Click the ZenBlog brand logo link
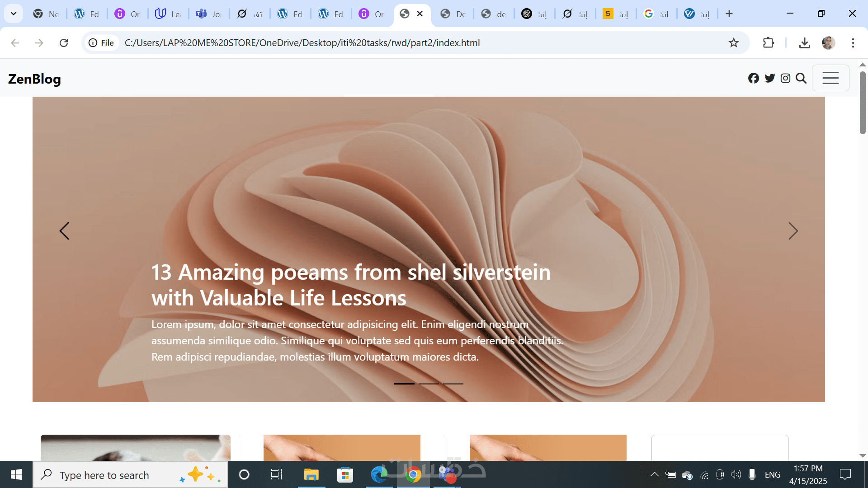Image resolution: width=868 pixels, height=488 pixels. [x=34, y=79]
